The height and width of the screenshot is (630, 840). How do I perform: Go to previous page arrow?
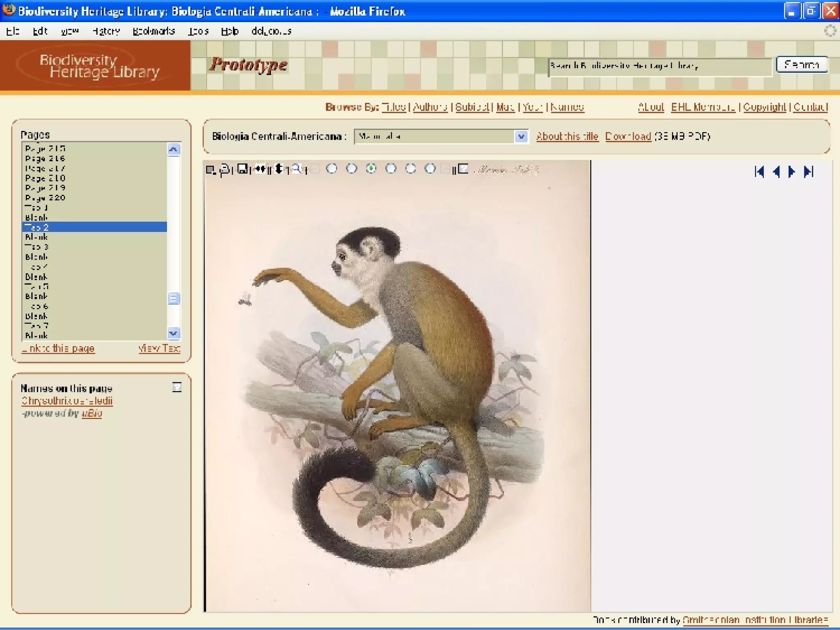pos(776,171)
